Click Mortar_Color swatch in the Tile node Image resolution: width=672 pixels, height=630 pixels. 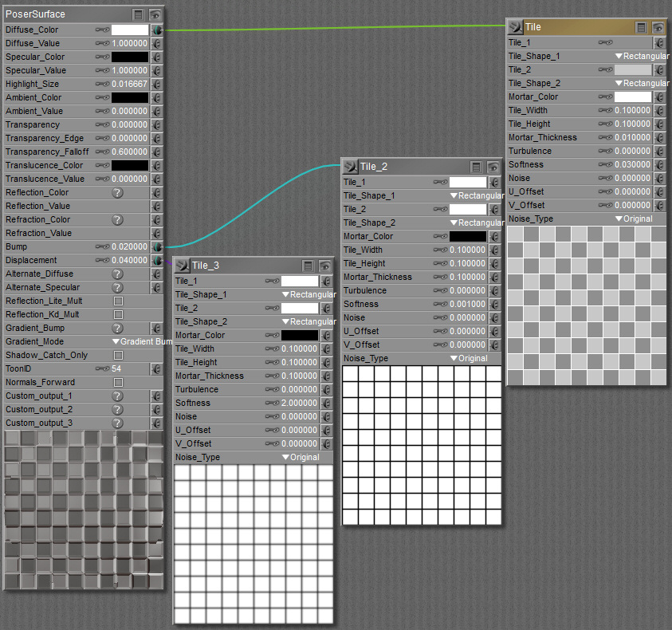click(633, 97)
